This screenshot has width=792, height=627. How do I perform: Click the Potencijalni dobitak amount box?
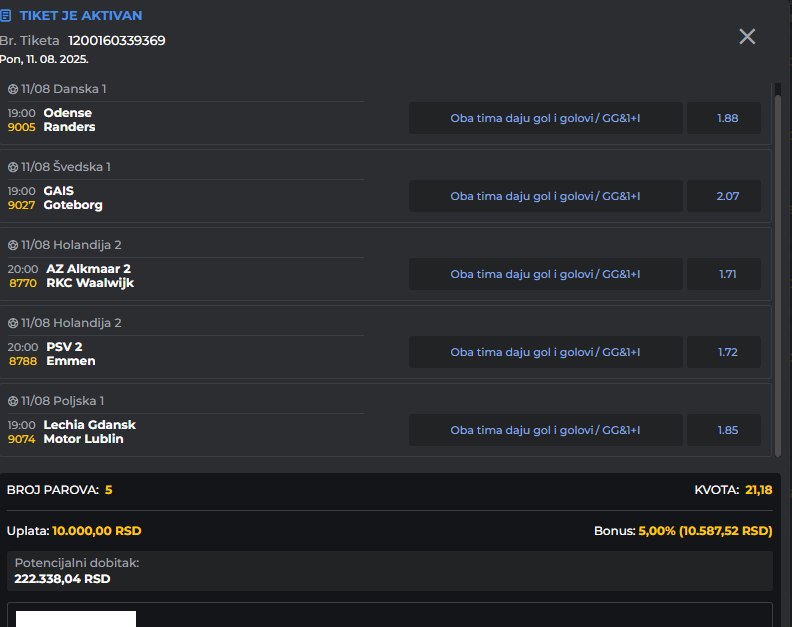coord(389,571)
